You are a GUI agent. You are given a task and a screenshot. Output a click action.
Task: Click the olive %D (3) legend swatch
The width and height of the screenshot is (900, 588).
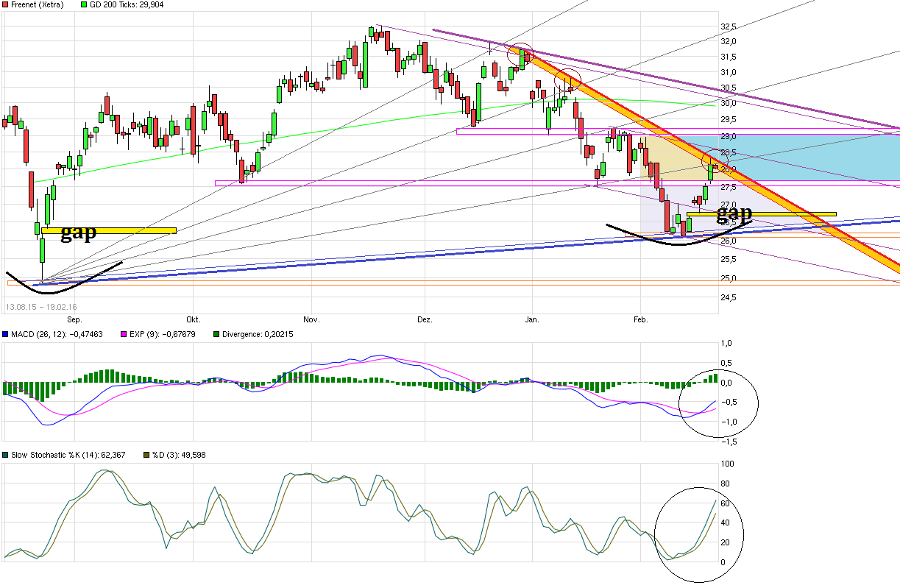tap(146, 455)
